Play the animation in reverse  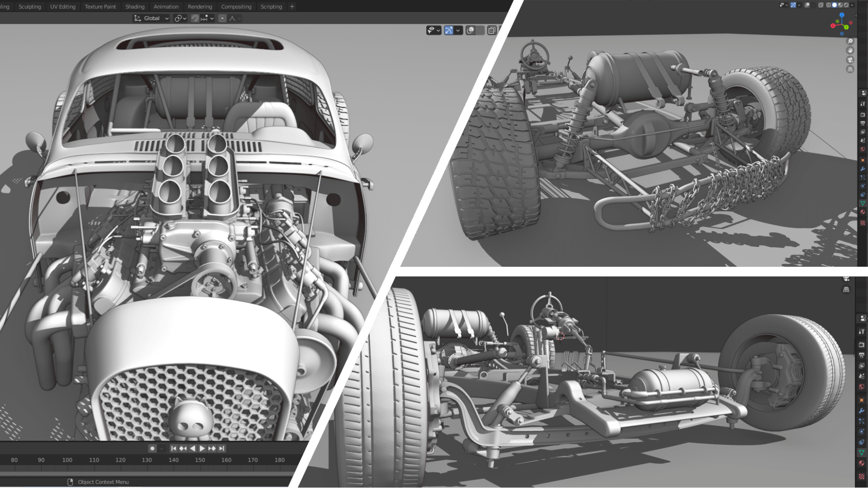point(193,449)
